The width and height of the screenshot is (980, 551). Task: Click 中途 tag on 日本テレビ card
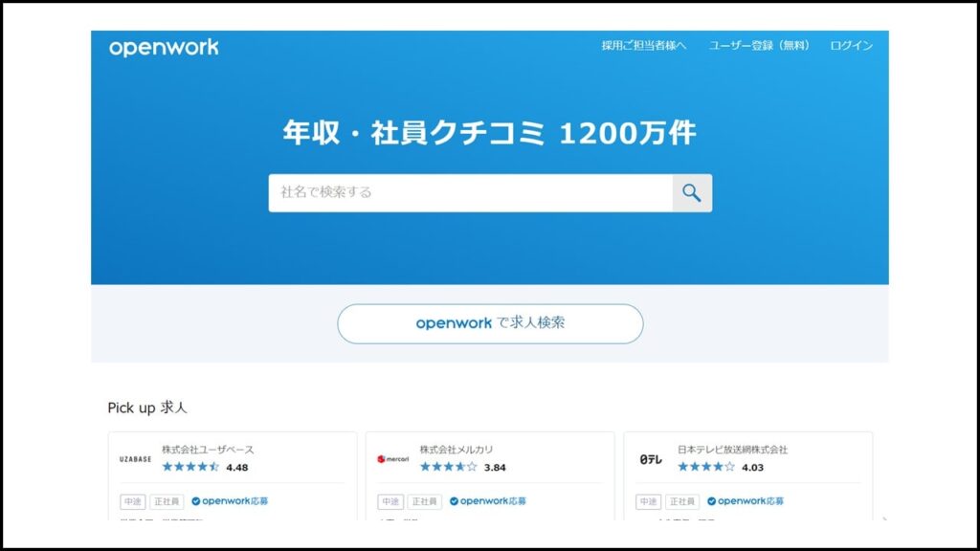[x=649, y=501]
